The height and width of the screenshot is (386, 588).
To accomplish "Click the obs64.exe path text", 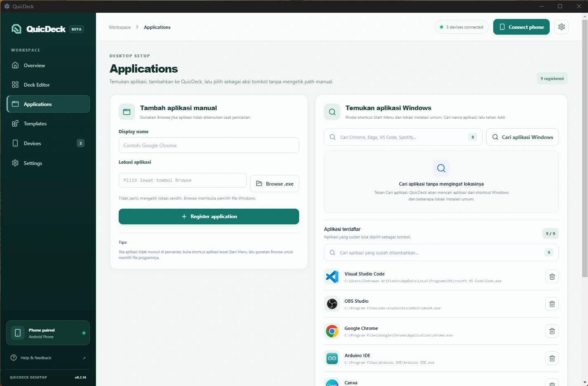I will pyautogui.click(x=392, y=308).
